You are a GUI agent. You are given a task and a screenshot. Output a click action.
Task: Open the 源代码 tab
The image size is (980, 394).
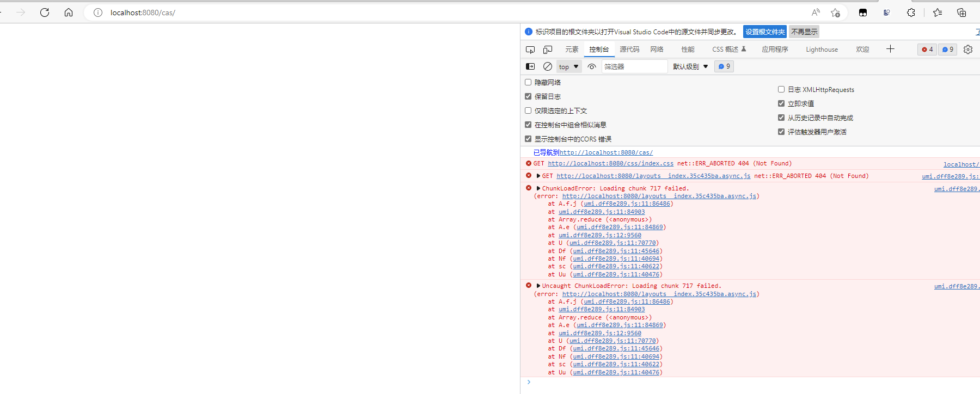(629, 50)
